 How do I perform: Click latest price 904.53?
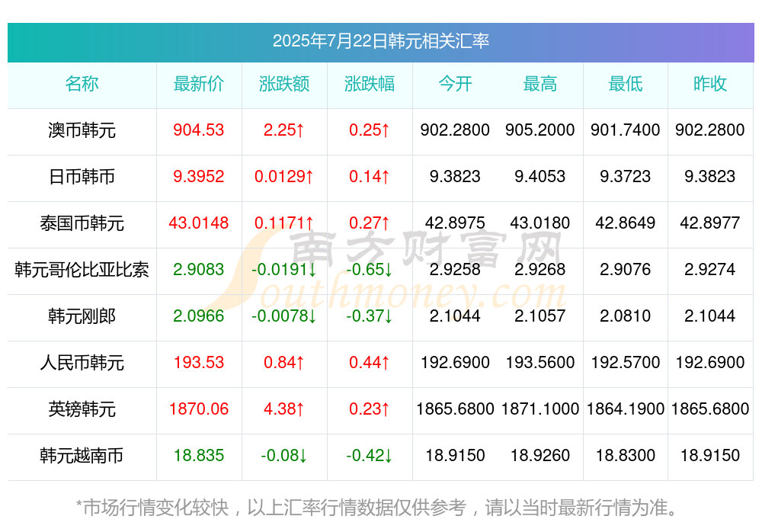pos(199,130)
